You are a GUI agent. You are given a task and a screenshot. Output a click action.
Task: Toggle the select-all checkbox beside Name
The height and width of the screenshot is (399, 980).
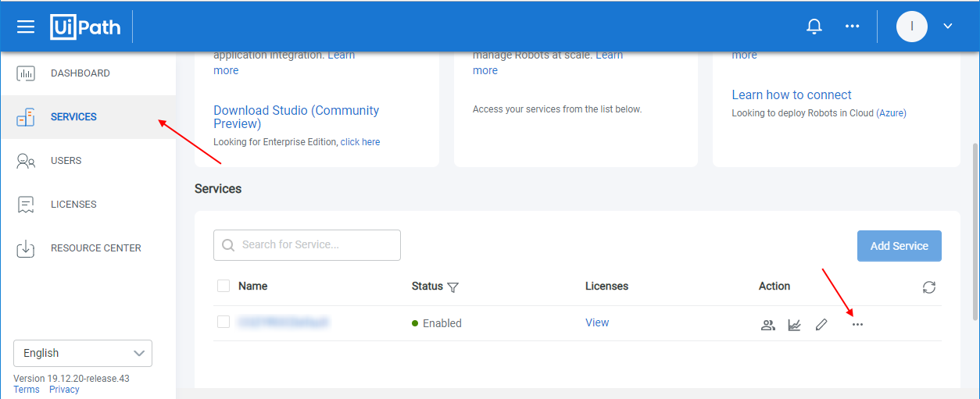tap(224, 286)
